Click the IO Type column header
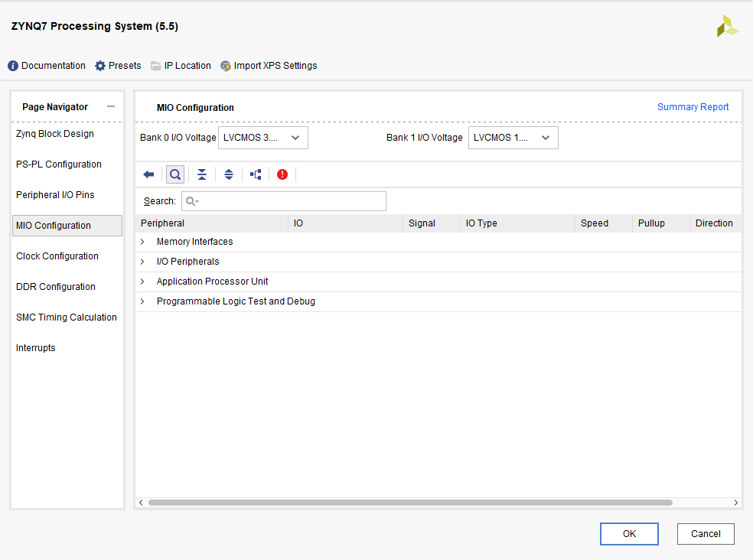The image size is (753, 560). [517, 223]
